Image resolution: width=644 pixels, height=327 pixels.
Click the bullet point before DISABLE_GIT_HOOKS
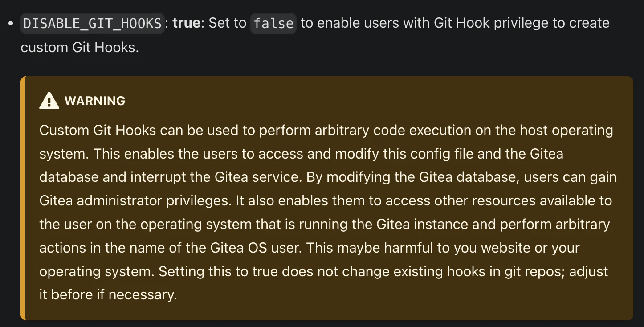tap(11, 23)
